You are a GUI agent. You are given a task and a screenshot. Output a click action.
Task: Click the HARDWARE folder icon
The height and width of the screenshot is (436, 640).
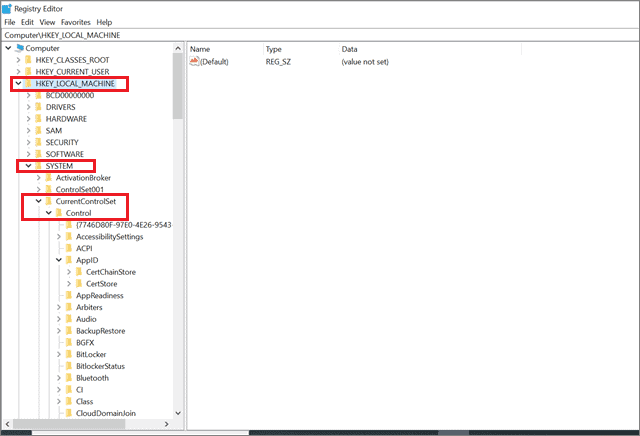pyautogui.click(x=38, y=119)
